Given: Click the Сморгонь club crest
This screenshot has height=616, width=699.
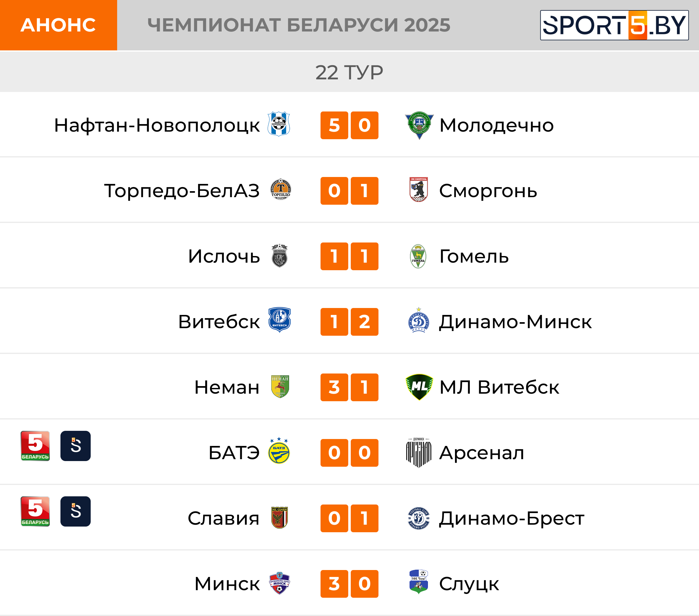Looking at the screenshot, I should tap(418, 190).
